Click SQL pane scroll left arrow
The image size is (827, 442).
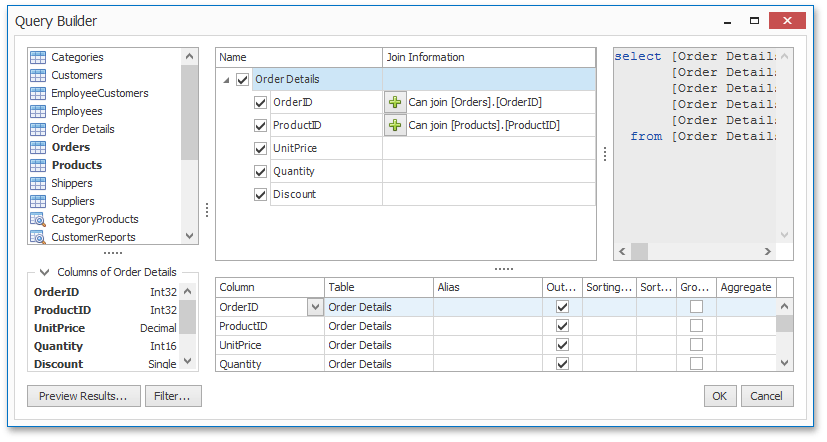tap(622, 252)
